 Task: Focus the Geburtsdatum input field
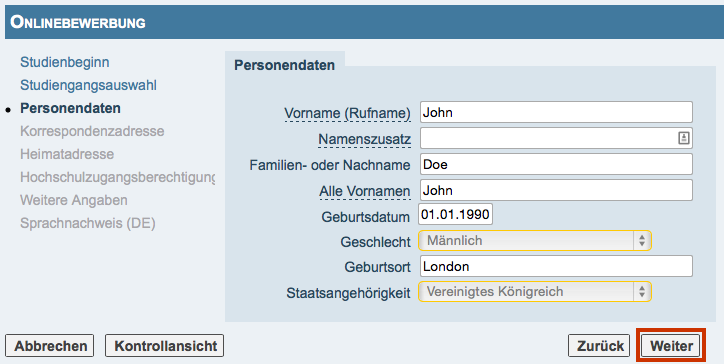(x=456, y=214)
